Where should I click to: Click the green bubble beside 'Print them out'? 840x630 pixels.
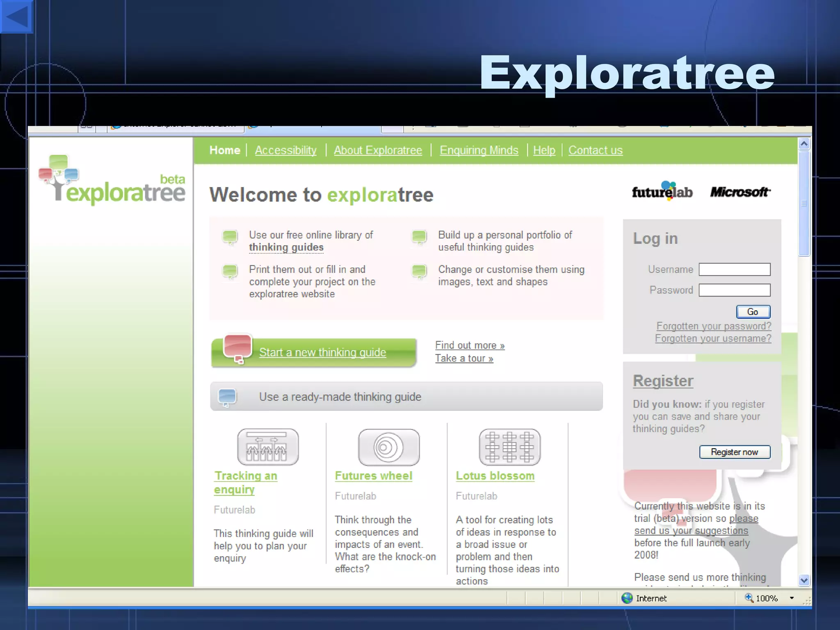(x=230, y=272)
